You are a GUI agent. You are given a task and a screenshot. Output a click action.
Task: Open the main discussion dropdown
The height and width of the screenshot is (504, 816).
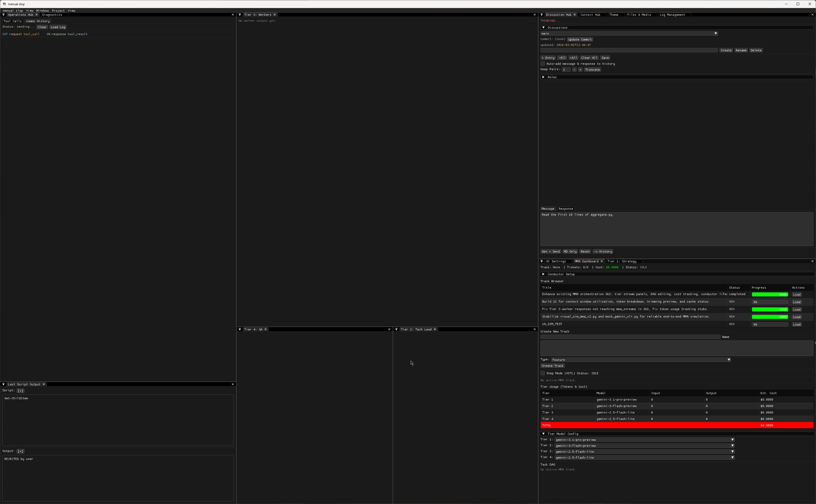click(629, 34)
